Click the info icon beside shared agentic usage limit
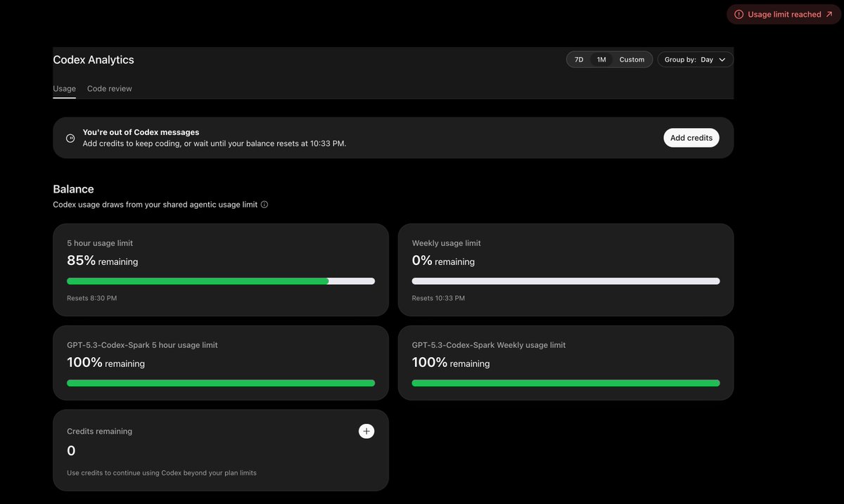Screen dimensions: 844x504 pos(264,205)
